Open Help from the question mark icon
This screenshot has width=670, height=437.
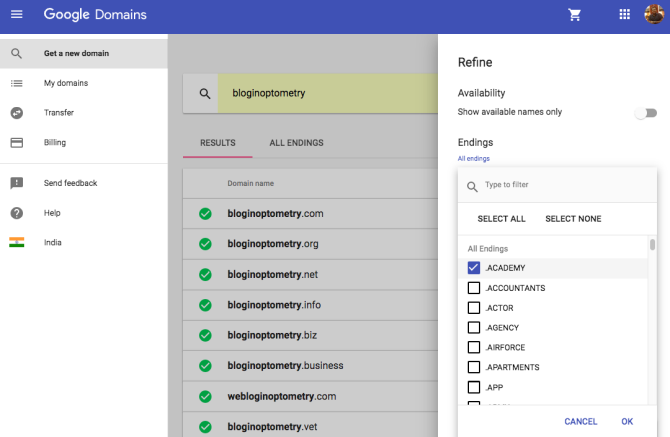click(x=17, y=213)
